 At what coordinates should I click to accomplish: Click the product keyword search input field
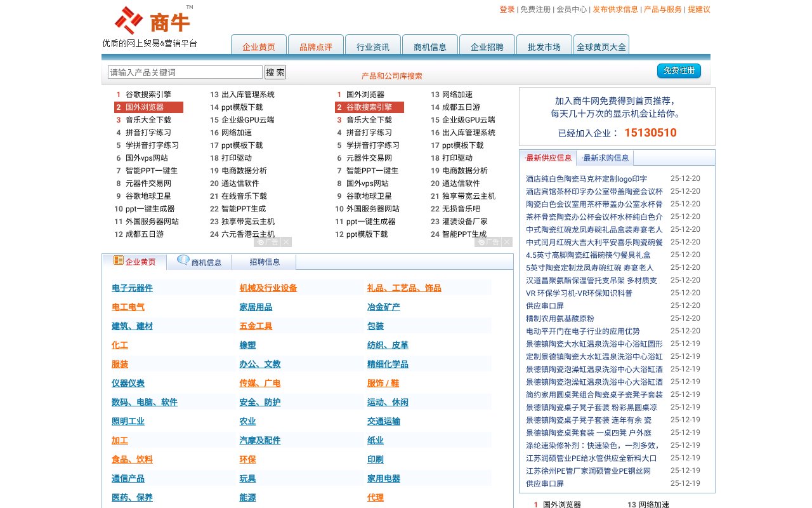pos(184,72)
